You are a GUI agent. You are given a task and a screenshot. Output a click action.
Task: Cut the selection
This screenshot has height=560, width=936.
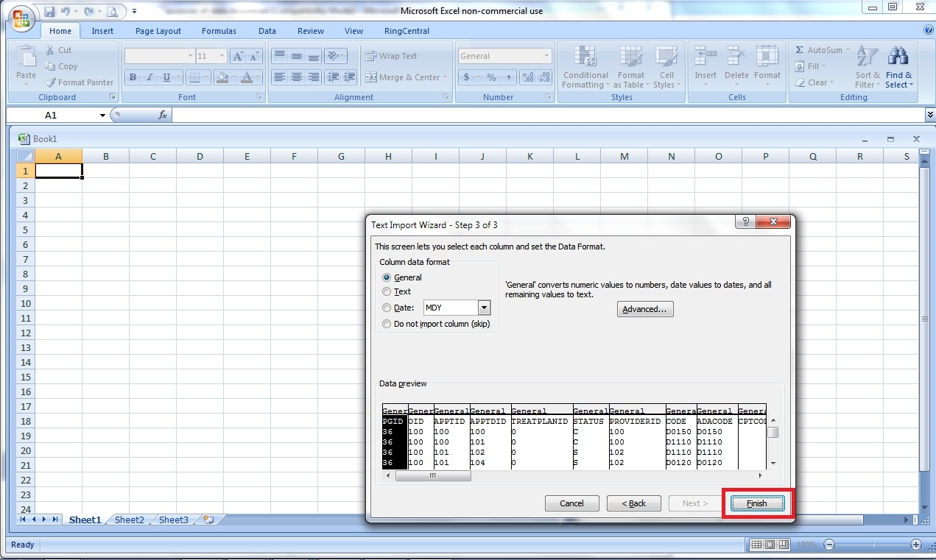click(x=58, y=50)
